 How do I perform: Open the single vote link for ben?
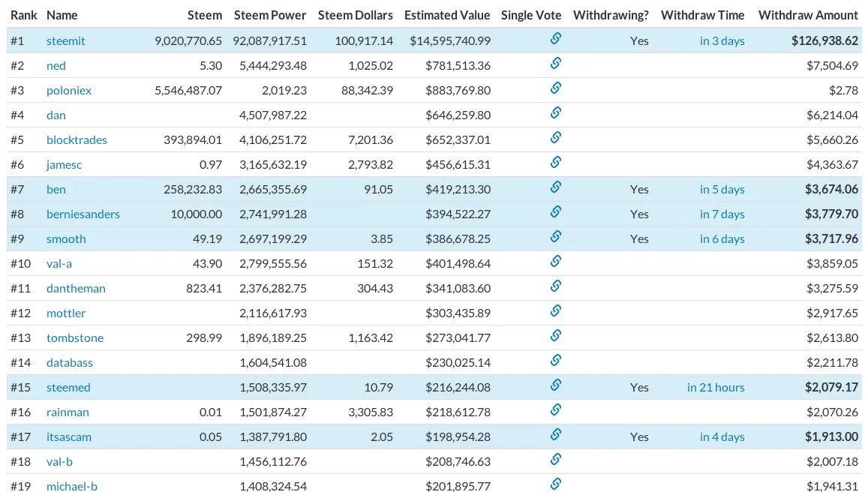[x=556, y=187]
